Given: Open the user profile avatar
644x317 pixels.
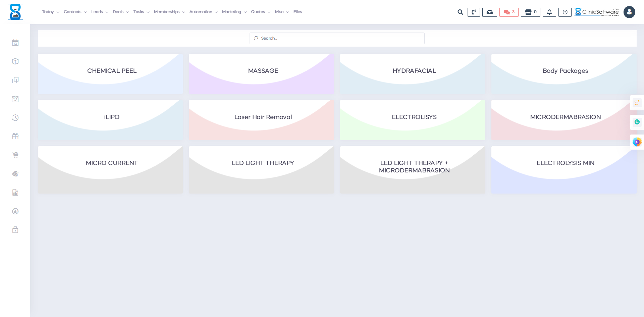Looking at the screenshot, I should coord(629,12).
